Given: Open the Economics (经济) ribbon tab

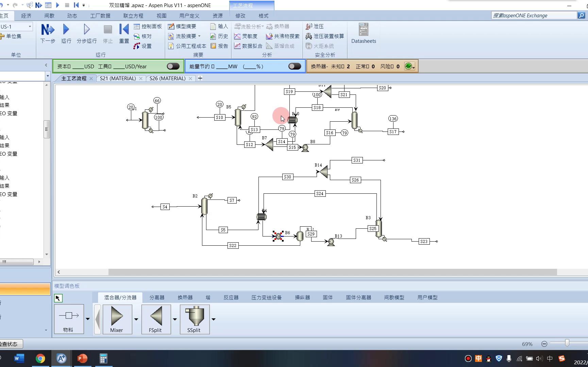Looking at the screenshot, I should click(26, 16).
